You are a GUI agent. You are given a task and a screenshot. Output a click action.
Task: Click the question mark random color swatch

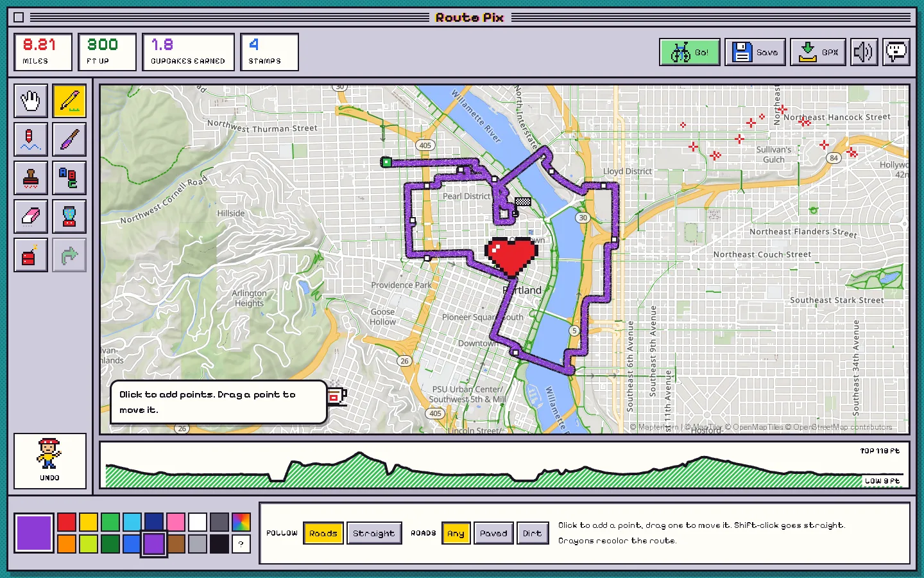(x=241, y=544)
